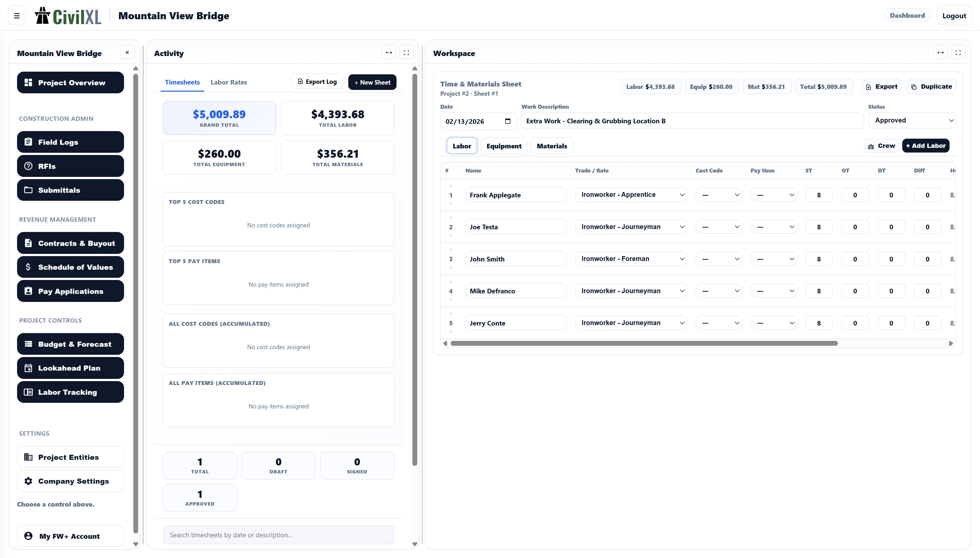
Task: Add a labor entry with Add Labor
Action: (x=925, y=146)
